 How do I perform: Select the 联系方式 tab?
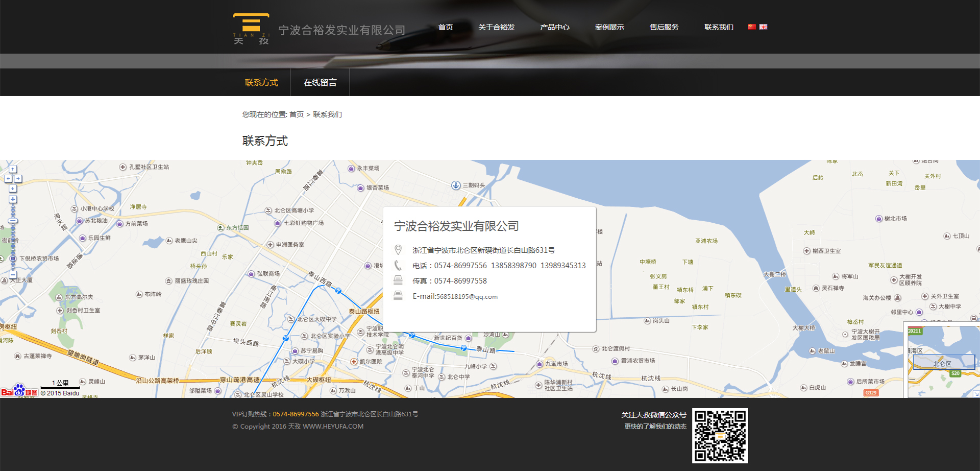click(x=261, y=82)
